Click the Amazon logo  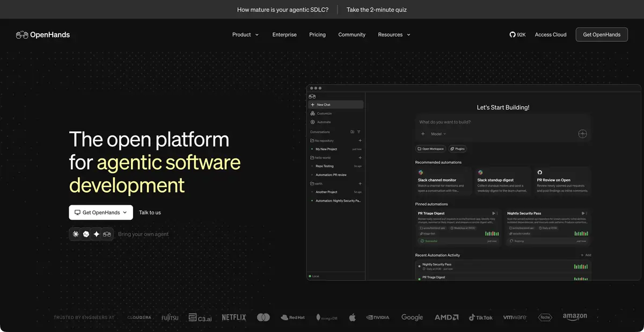(x=575, y=317)
